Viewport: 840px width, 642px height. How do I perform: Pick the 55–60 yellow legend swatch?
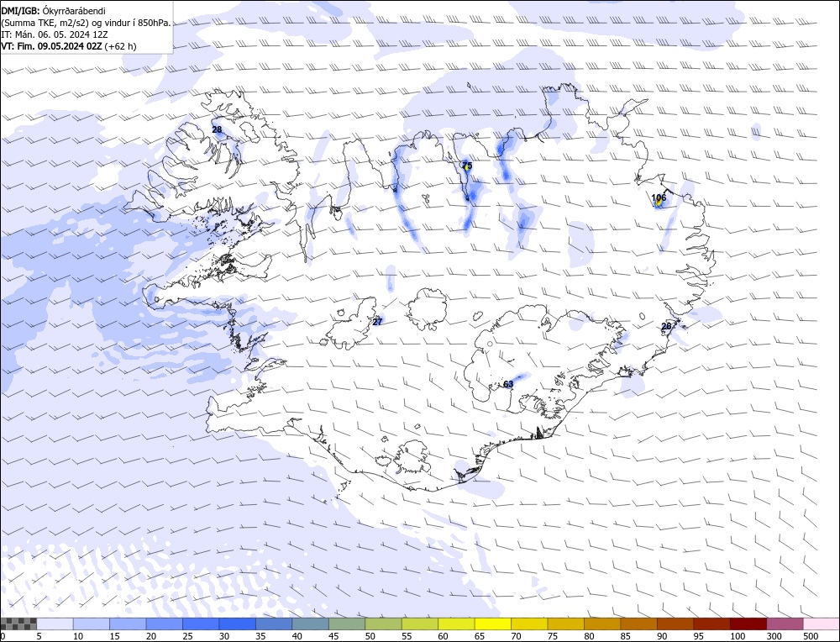pyautogui.click(x=419, y=624)
